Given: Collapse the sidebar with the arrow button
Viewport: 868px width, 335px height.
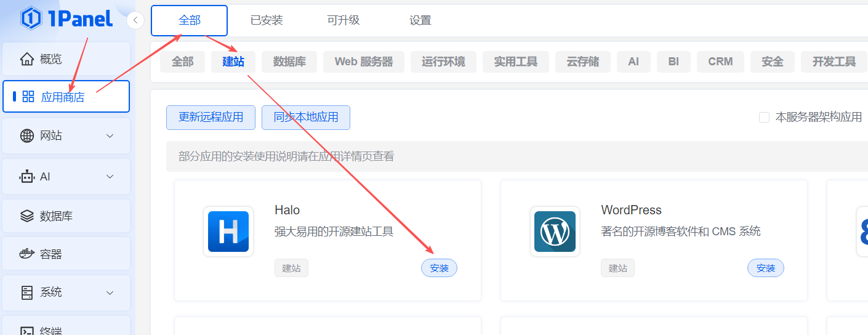Looking at the screenshot, I should [x=135, y=20].
